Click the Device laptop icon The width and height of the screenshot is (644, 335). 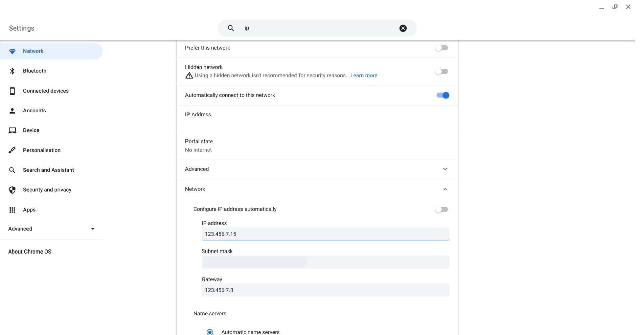pyautogui.click(x=12, y=130)
